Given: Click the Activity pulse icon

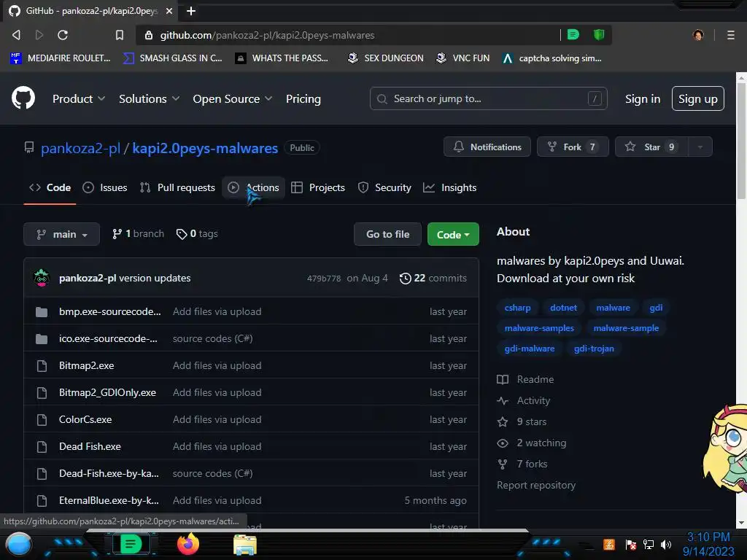Looking at the screenshot, I should [503, 400].
